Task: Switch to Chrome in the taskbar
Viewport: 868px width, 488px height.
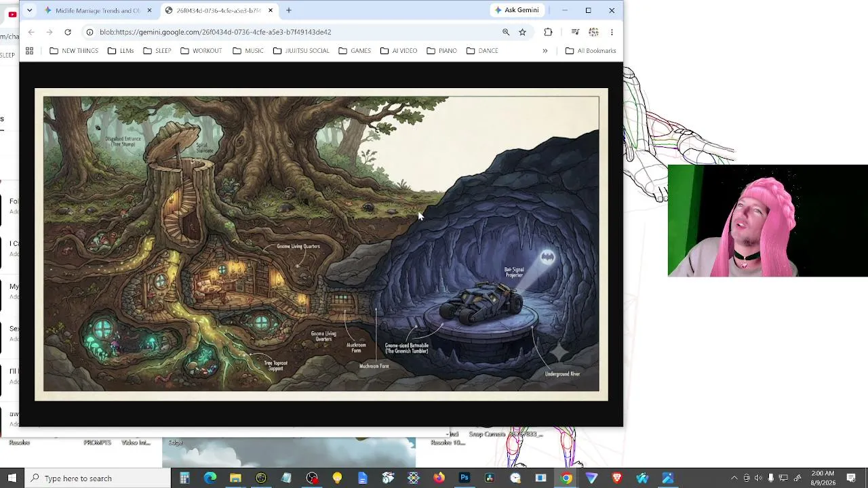Action: [566, 478]
